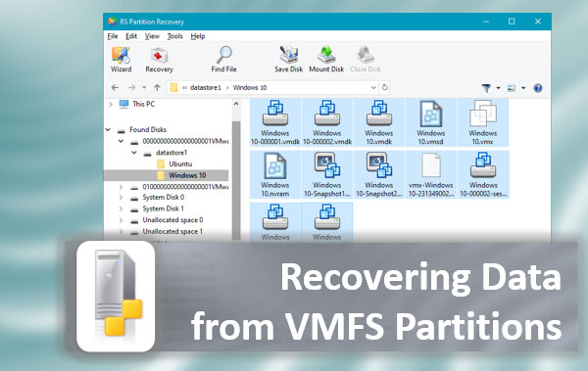Select file Windows 10-000002.vmdk
Screen dimensions: 588x371
[x=327, y=122]
